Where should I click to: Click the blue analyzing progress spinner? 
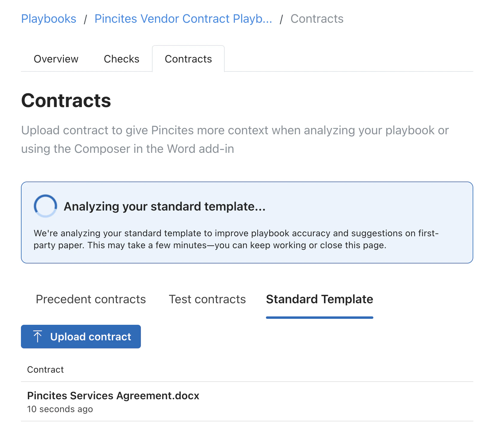coord(45,206)
